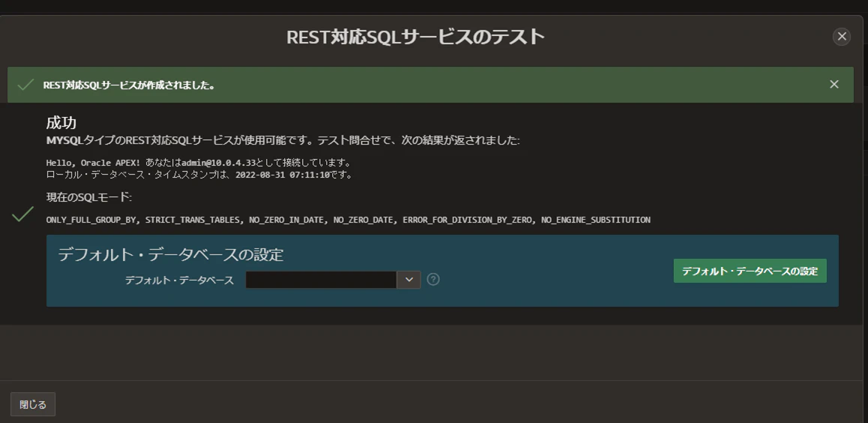Click the NO_ENGINE_SUBSTITUTION SQL mode text

click(596, 220)
